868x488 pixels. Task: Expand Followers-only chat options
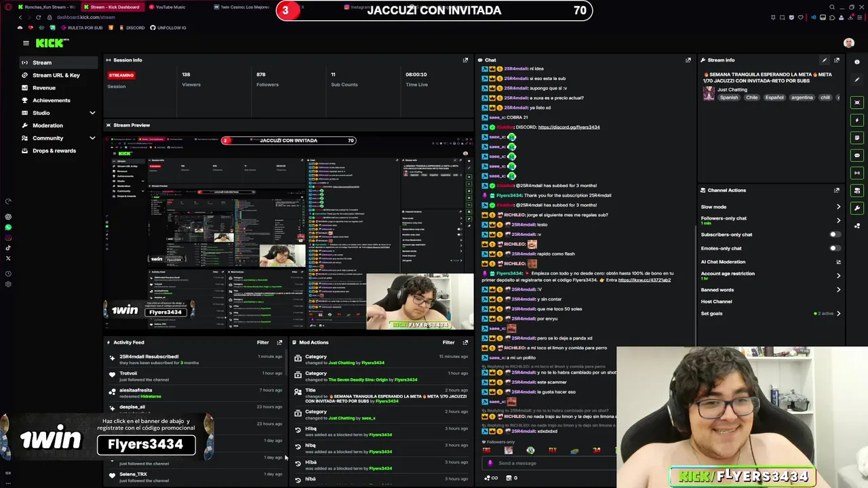(x=838, y=220)
